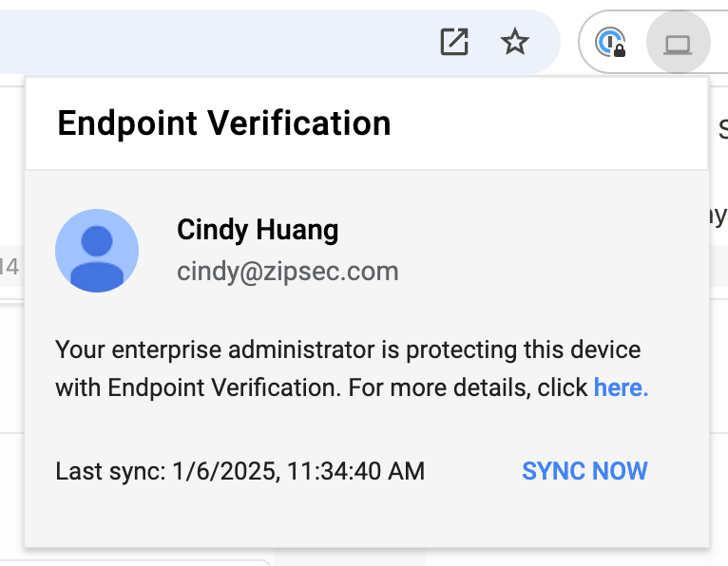Bookmark this page with the star icon
This screenshot has height=566, width=728.
point(514,42)
